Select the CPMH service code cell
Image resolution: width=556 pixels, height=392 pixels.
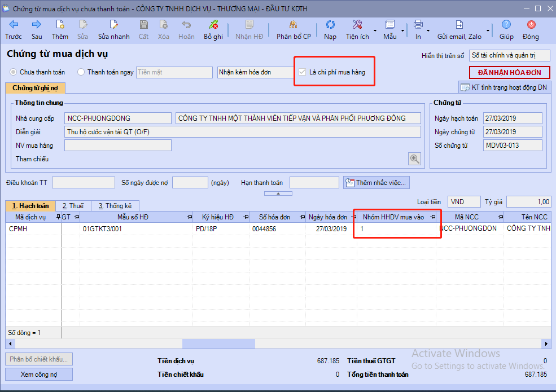click(x=34, y=229)
